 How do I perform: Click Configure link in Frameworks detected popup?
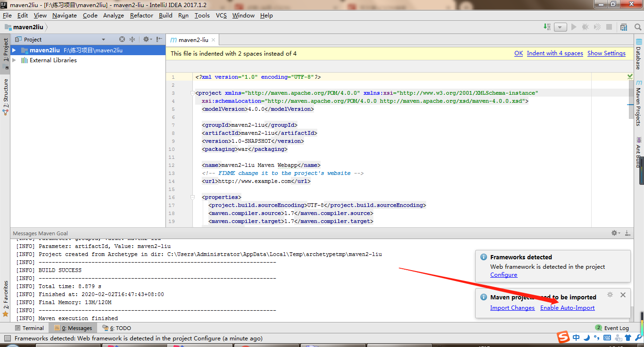tap(504, 275)
